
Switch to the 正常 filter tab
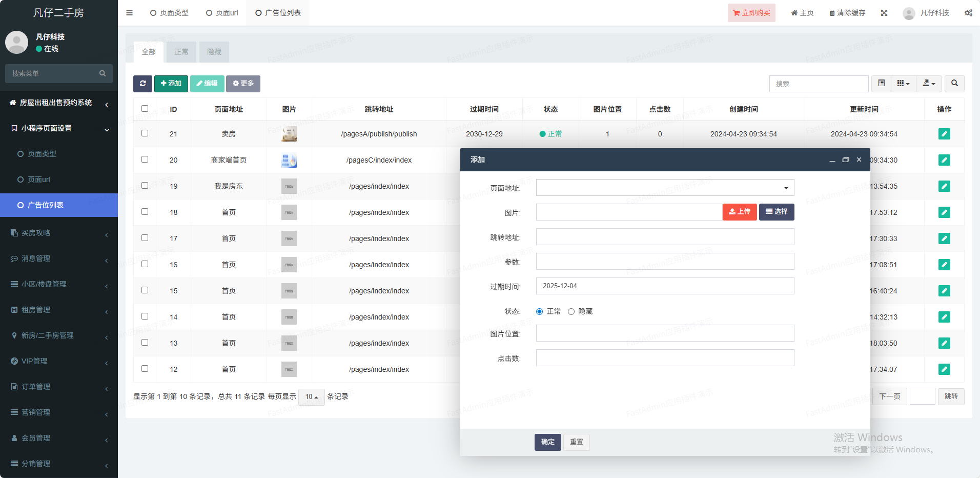[x=181, y=52]
